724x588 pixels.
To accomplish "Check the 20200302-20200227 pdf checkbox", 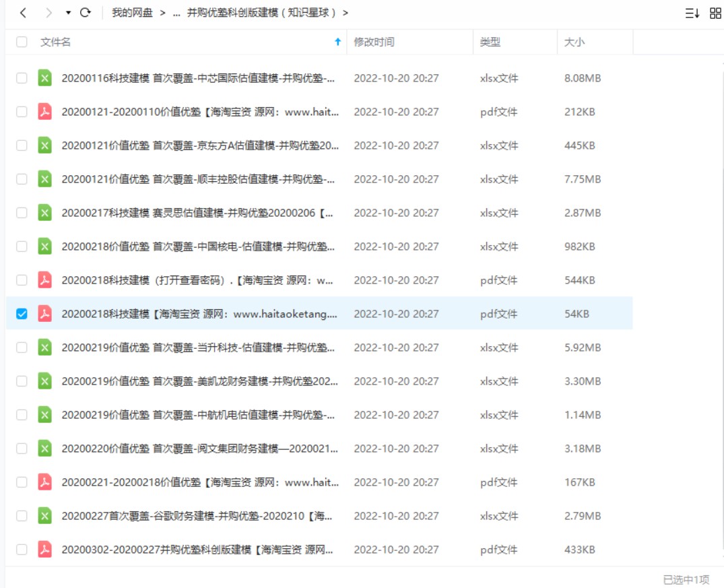I will tap(22, 550).
